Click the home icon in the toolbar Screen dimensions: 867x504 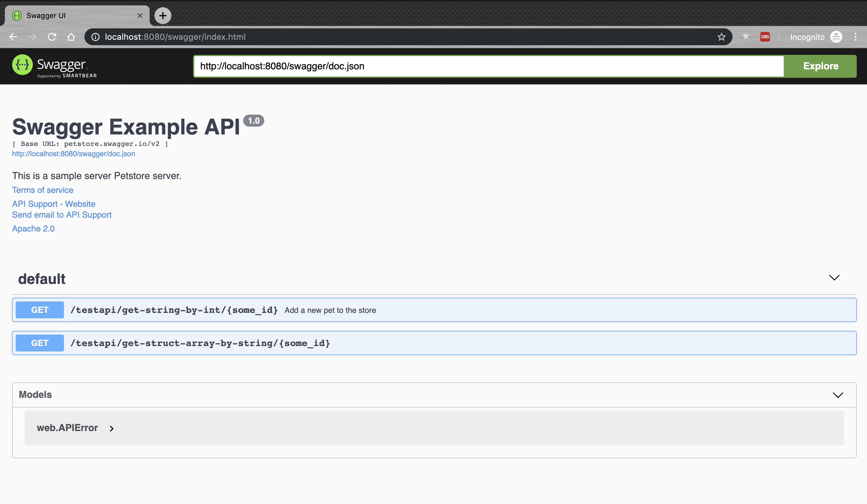click(x=71, y=37)
